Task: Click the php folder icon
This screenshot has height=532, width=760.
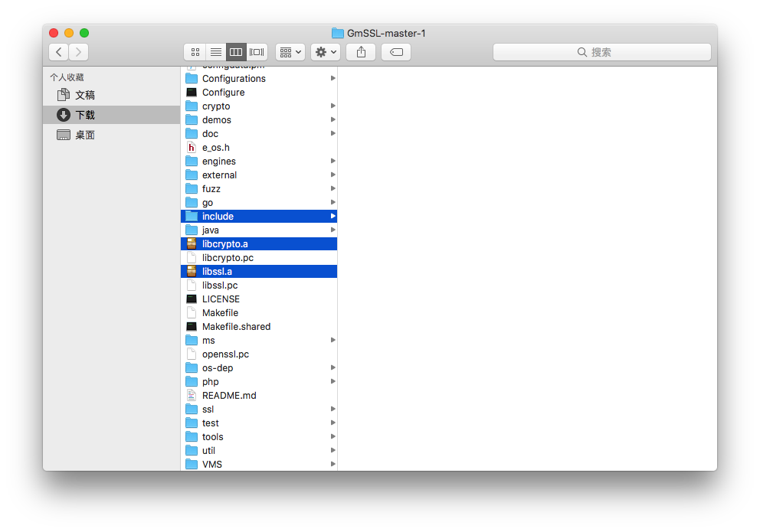Action: [192, 381]
